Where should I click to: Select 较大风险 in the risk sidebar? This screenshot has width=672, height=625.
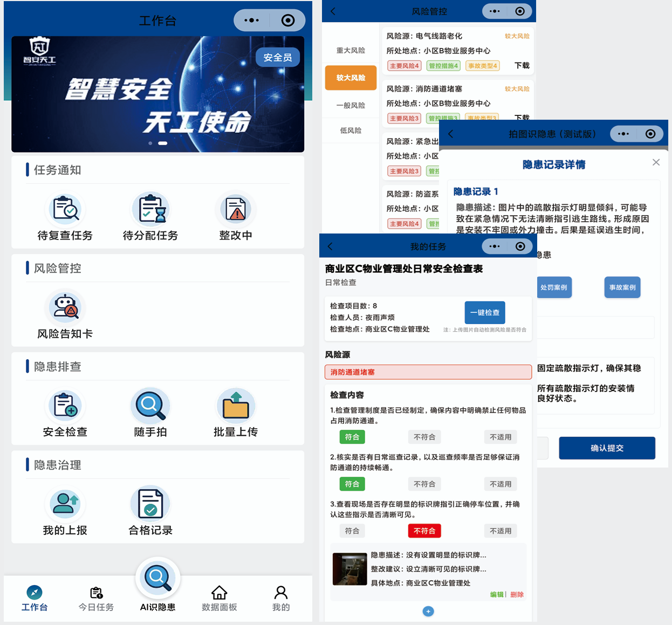click(351, 78)
